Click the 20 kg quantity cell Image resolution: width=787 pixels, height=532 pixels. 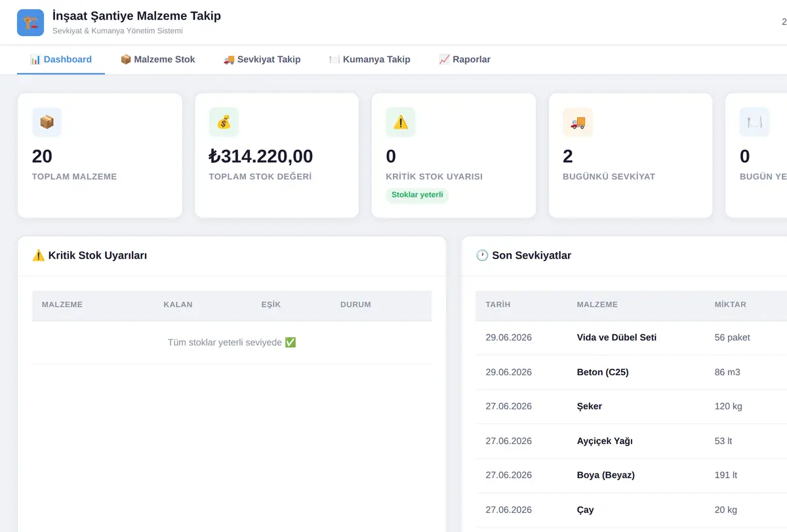726,510
